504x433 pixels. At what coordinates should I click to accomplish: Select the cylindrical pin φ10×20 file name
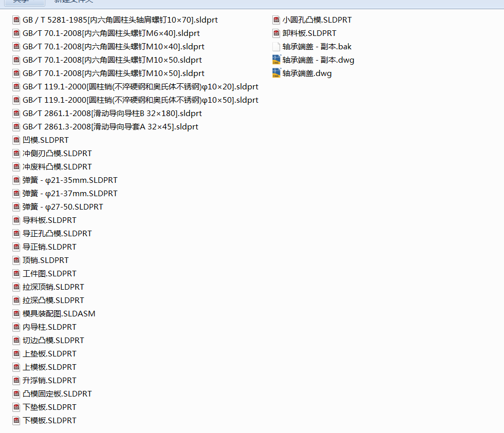pos(140,87)
